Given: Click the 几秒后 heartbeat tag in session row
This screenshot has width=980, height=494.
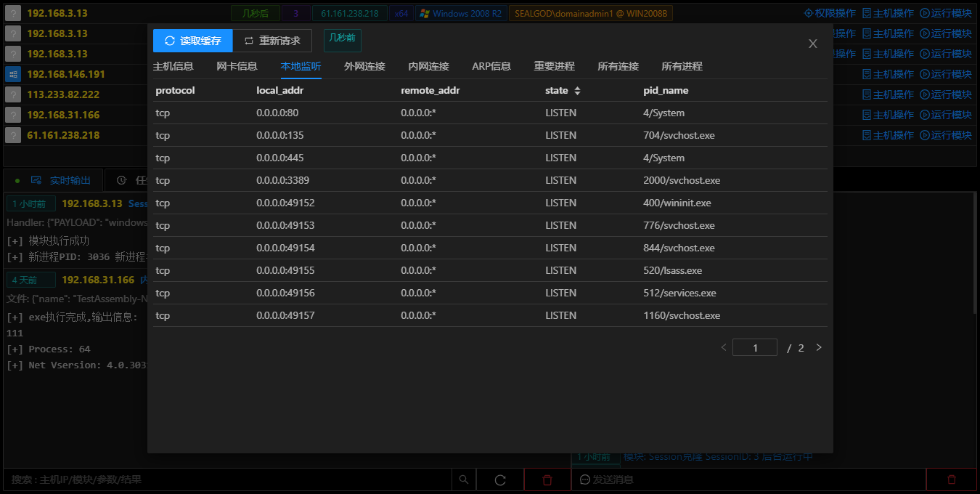Looking at the screenshot, I should (256, 13).
